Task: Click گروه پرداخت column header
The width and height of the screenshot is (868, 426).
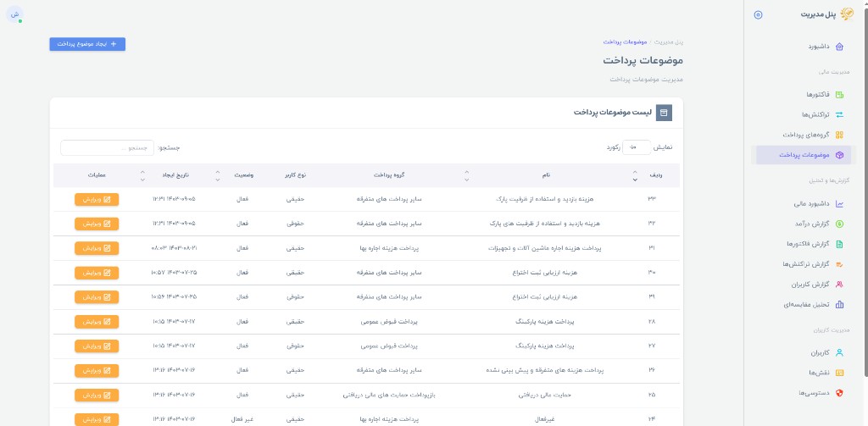Action: [x=389, y=175]
